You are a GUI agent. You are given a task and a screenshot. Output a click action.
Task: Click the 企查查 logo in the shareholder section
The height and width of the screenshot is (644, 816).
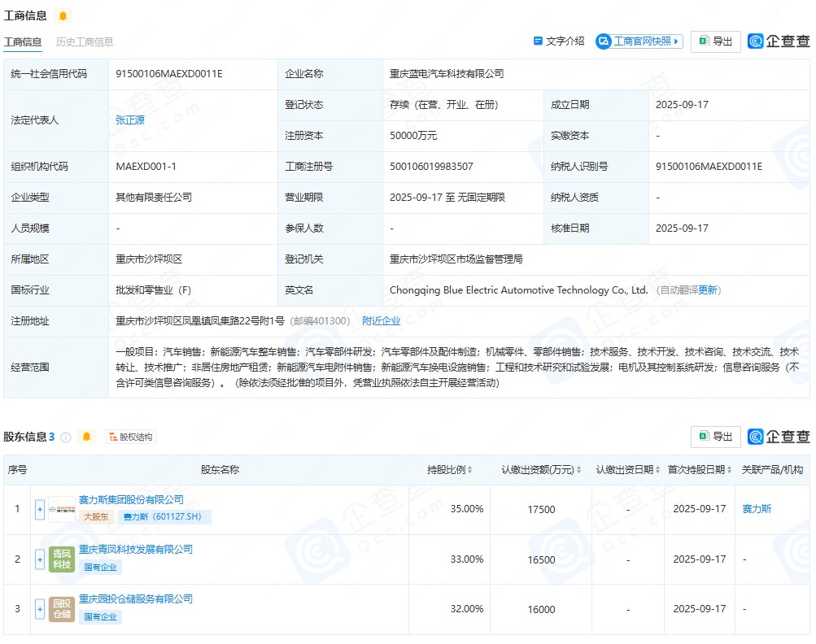pyautogui.click(x=779, y=437)
